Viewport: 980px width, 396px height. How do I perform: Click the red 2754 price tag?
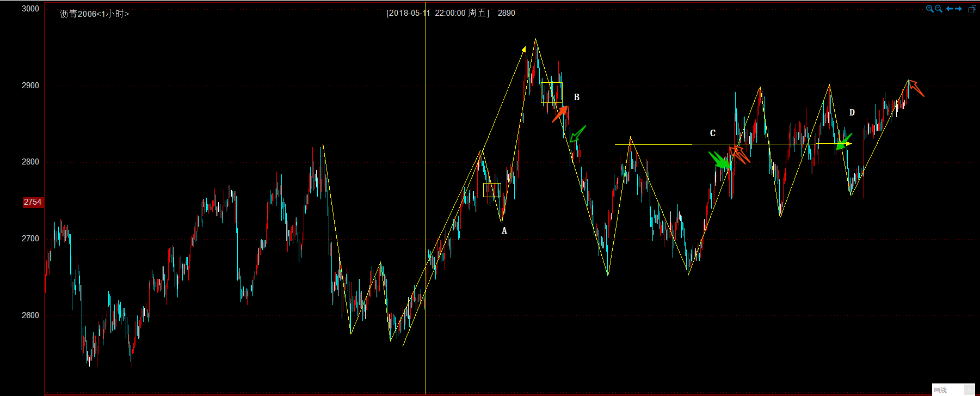[32, 202]
